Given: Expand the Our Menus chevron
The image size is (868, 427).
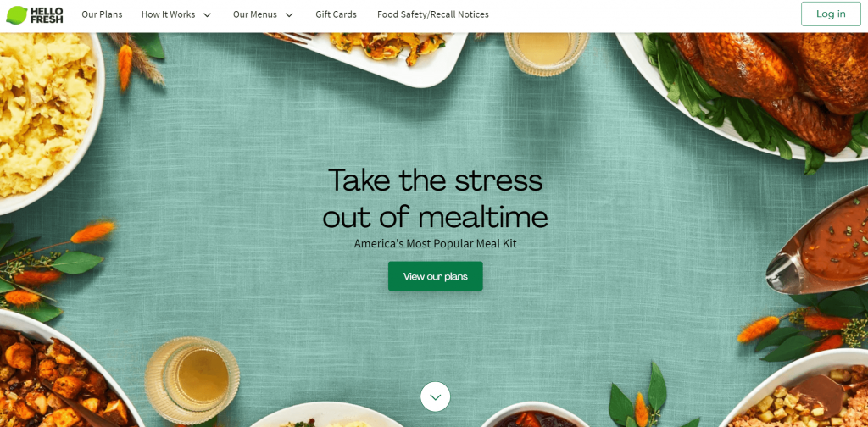Looking at the screenshot, I should [x=289, y=15].
